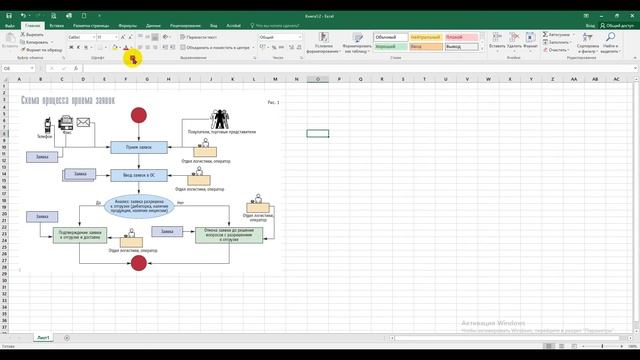Open the Calibri font name dropdown
This screenshot has width=640, height=360.
pos(93,37)
